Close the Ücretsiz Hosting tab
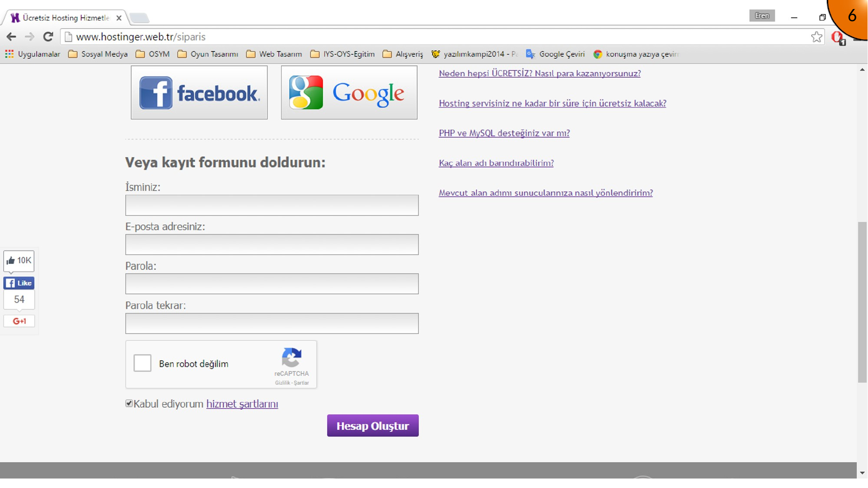 click(119, 18)
